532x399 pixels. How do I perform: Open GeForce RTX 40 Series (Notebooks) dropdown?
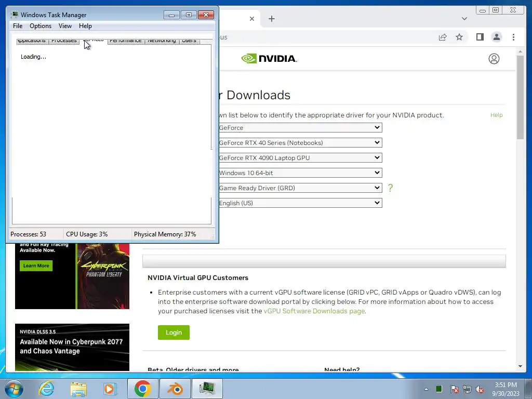click(x=300, y=142)
